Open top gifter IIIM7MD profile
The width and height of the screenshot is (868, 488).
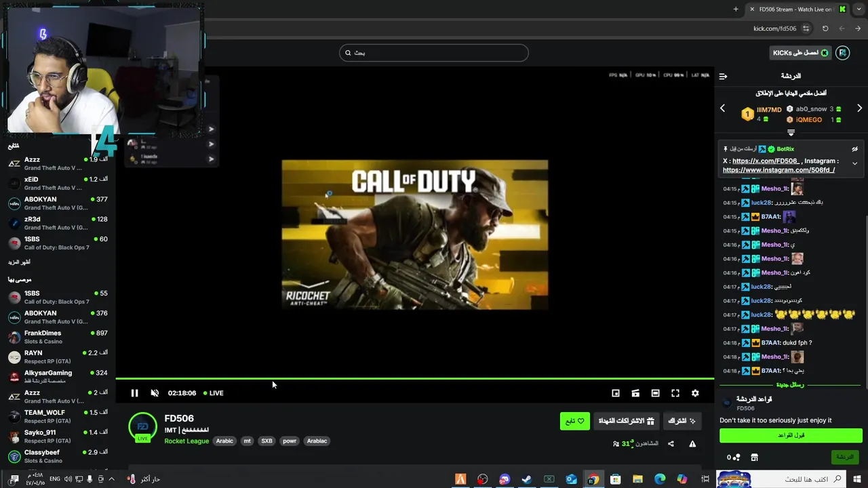click(769, 110)
